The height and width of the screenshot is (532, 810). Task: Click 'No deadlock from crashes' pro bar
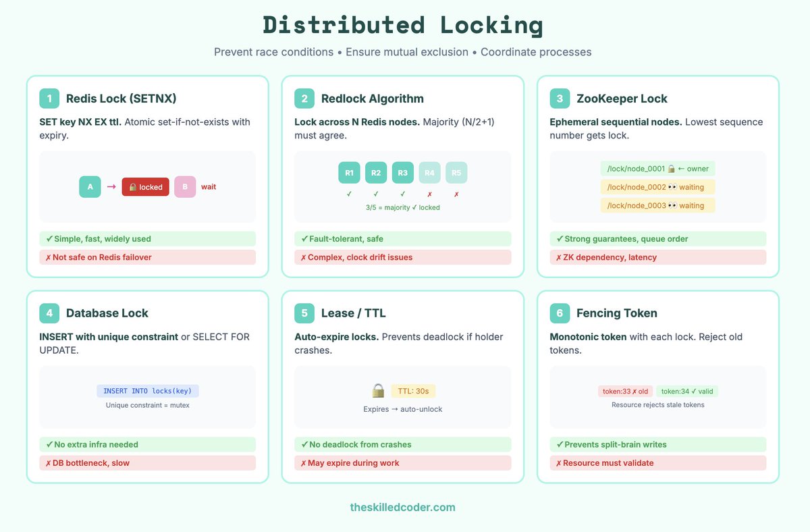(x=403, y=444)
